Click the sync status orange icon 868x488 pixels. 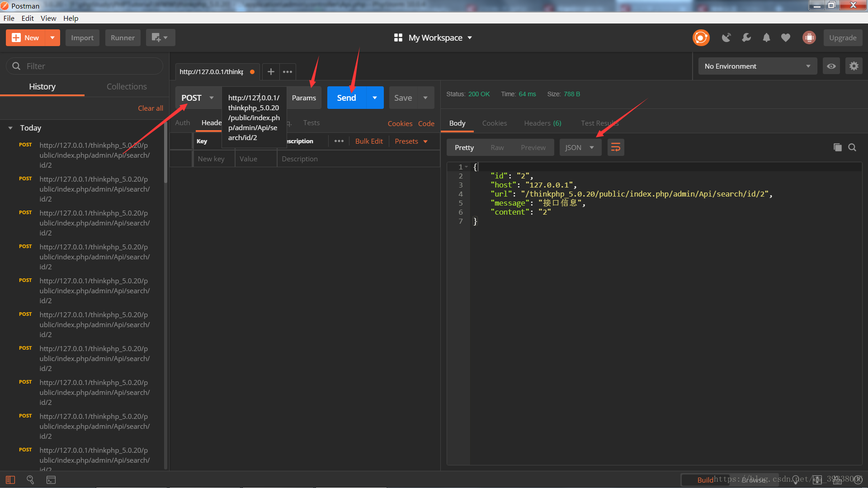(x=701, y=38)
